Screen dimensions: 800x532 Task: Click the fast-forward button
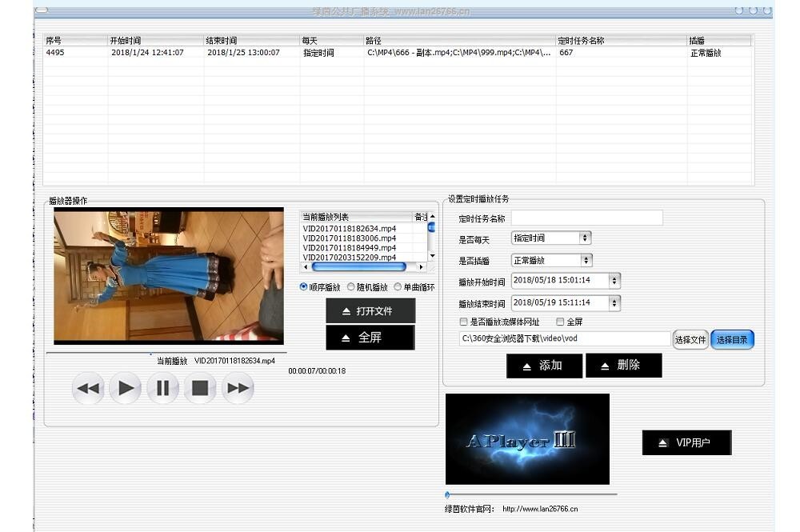point(237,389)
